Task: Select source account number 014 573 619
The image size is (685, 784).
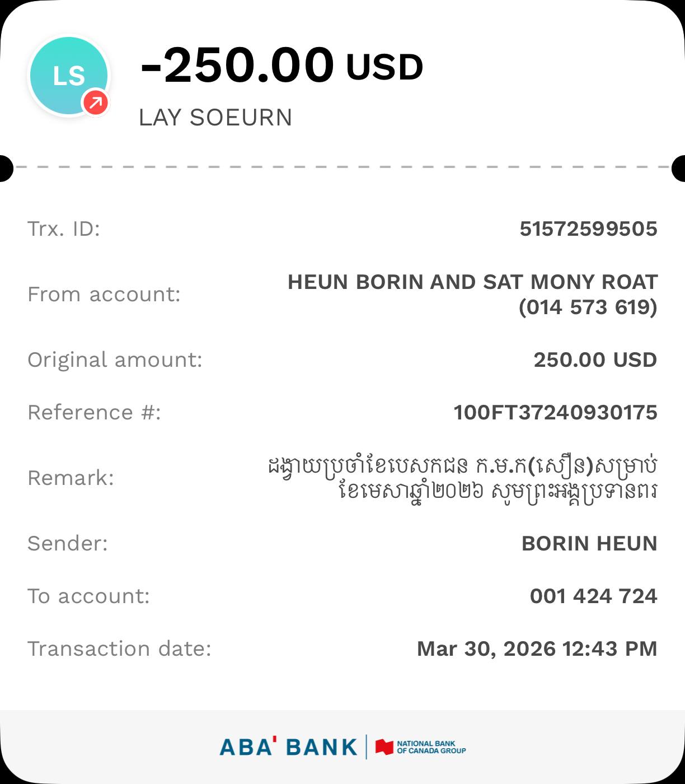Action: point(588,307)
